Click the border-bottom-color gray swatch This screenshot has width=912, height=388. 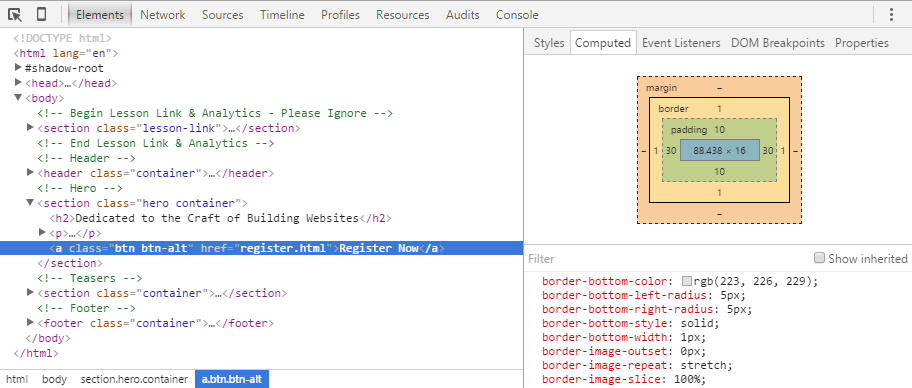click(x=687, y=282)
